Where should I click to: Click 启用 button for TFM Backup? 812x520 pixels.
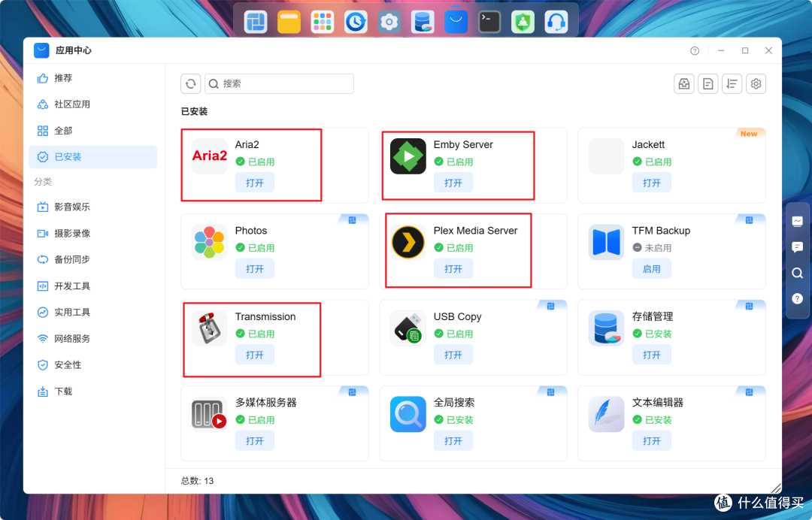(651, 269)
